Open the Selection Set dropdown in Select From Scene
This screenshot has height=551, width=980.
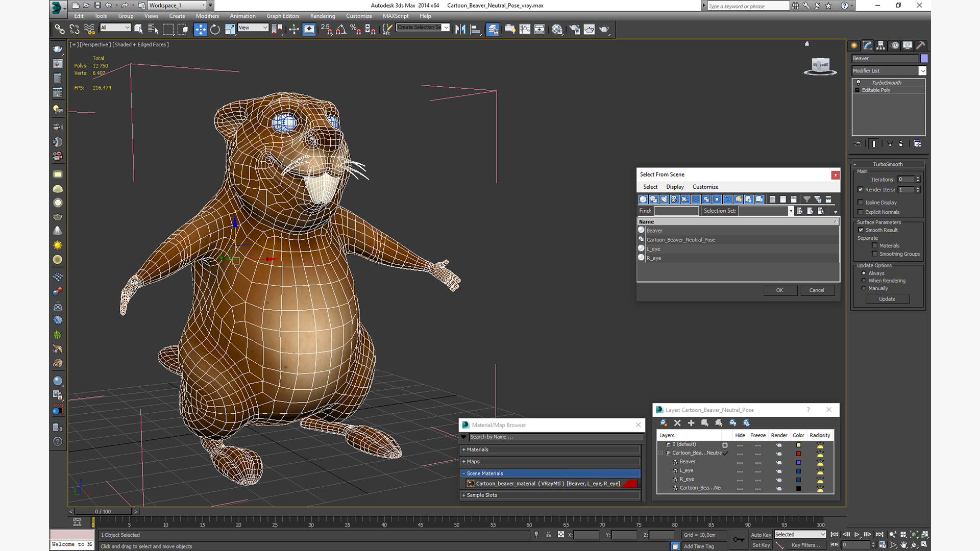pos(791,211)
